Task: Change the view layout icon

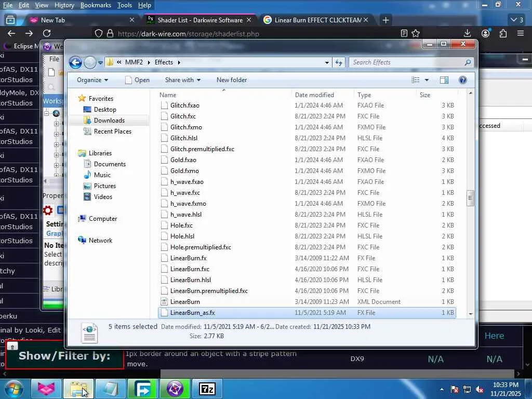Action: (x=416, y=80)
